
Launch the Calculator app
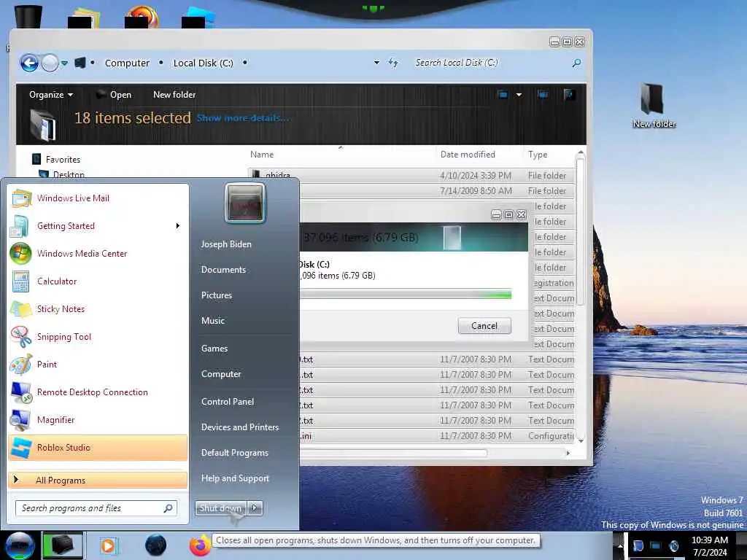[98, 281]
